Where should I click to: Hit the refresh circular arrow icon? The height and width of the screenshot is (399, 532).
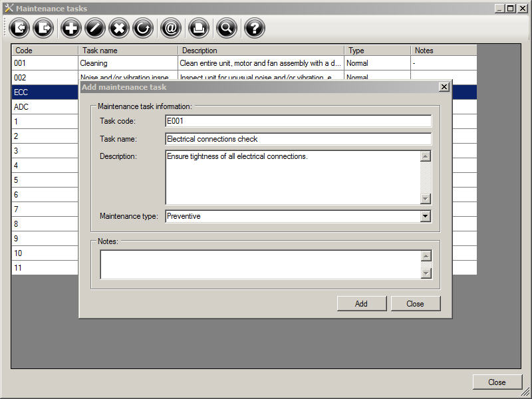[x=143, y=28]
